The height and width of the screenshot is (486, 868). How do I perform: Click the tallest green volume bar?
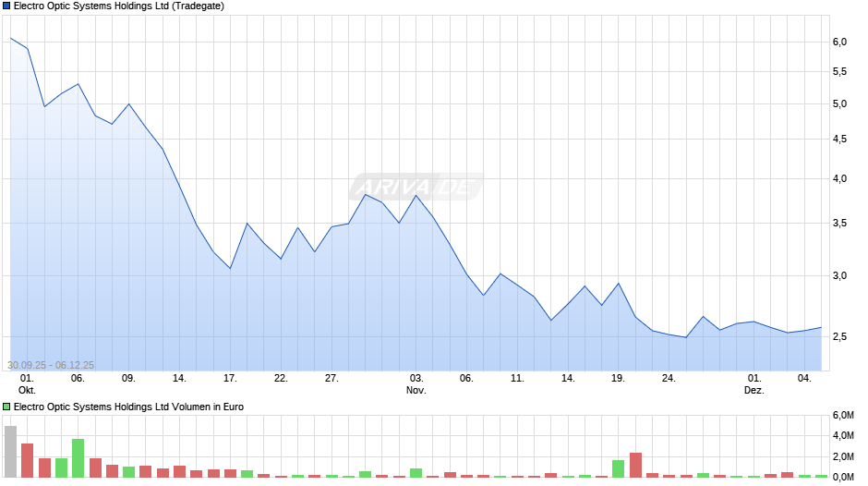[x=78, y=458]
